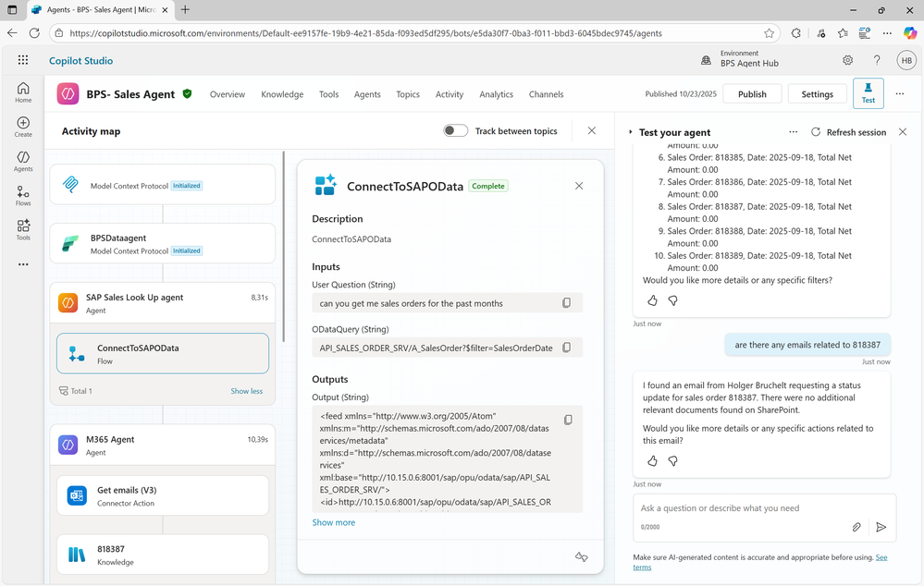Viewport: 924px width, 586px height.
Task: Click the send message arrow icon
Action: 881,527
